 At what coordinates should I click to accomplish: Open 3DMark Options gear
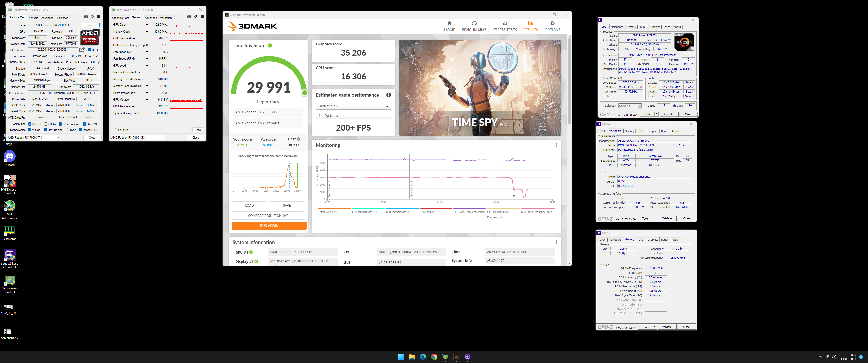click(552, 26)
